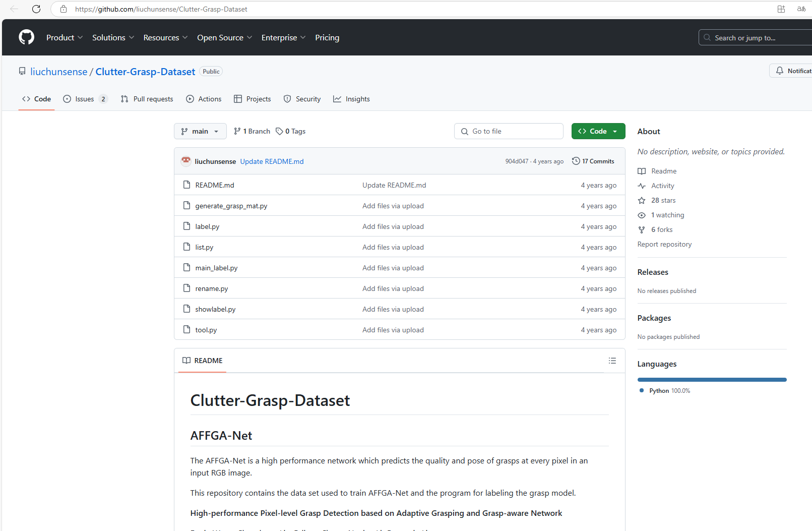Click commit hash 904d047
Screen dimensions: 812x531
tap(517, 161)
